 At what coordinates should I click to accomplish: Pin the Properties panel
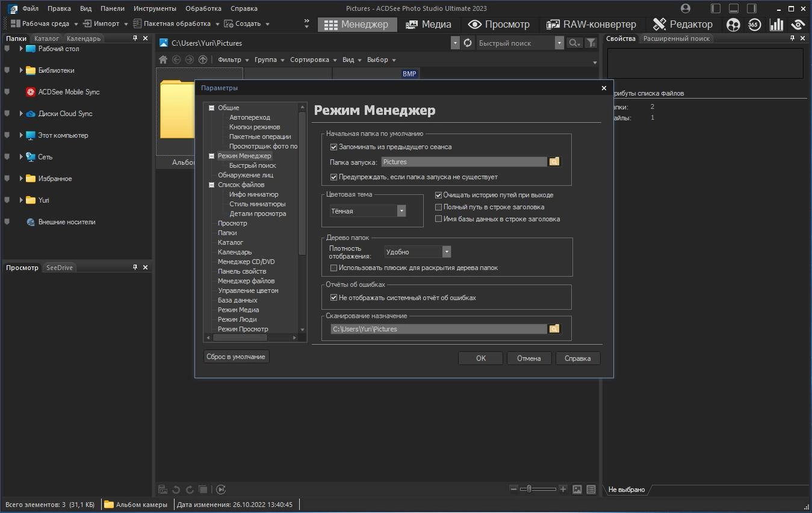tap(792, 38)
